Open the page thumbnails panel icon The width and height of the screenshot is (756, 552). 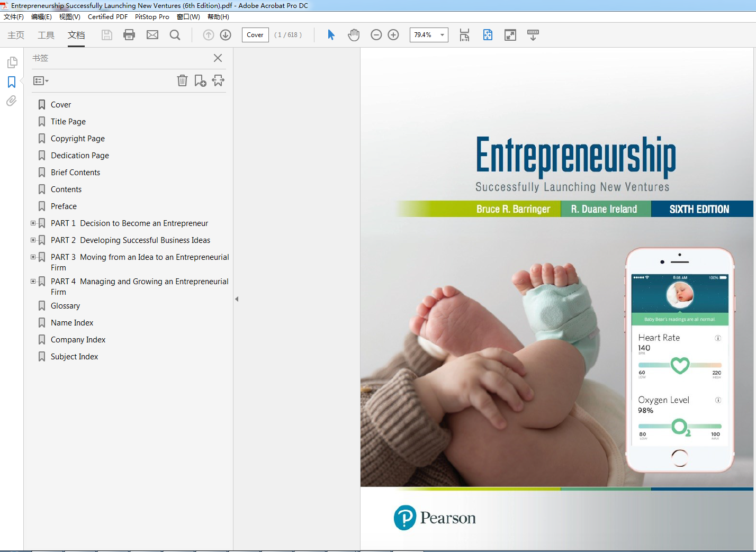click(12, 62)
